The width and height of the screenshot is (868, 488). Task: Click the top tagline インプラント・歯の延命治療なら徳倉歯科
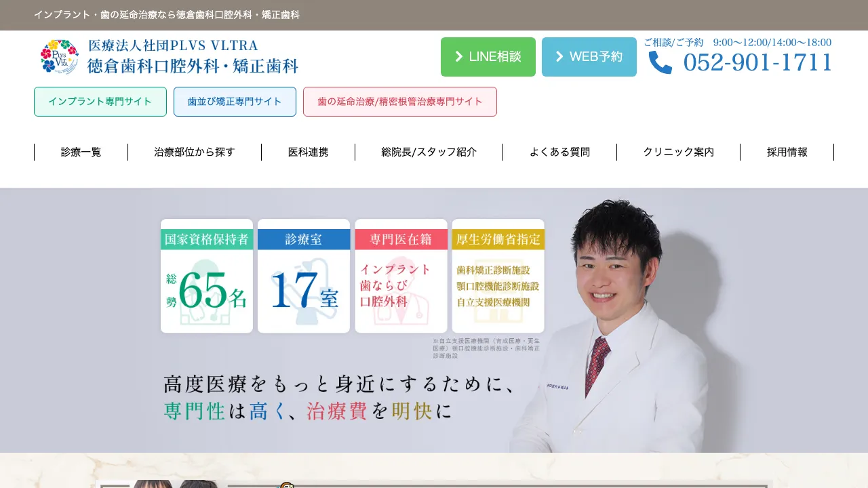point(167,15)
